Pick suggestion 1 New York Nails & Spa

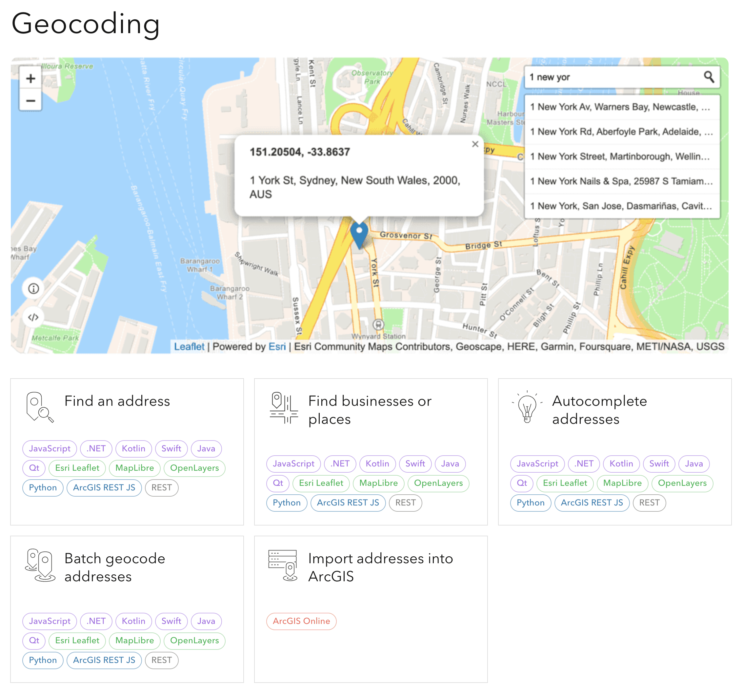(x=621, y=181)
